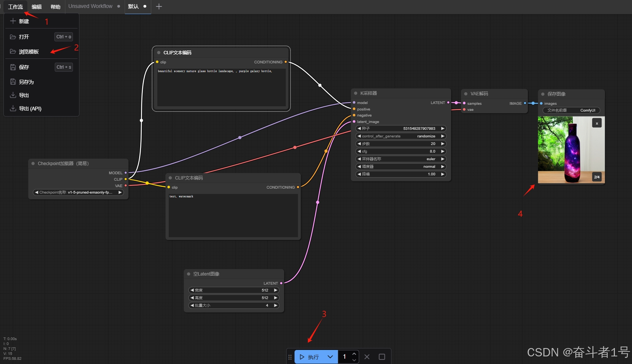Choose 导出 from the workflow menu

(41, 95)
